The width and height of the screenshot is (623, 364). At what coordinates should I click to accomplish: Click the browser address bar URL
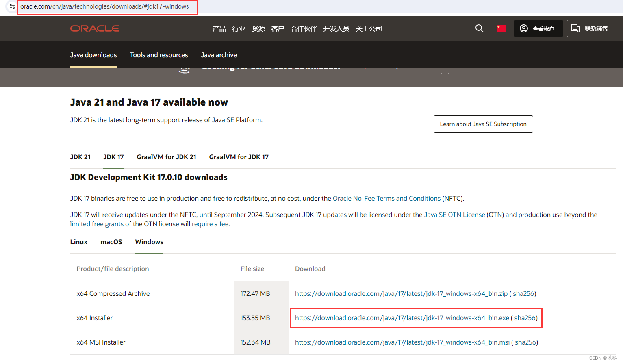[104, 6]
